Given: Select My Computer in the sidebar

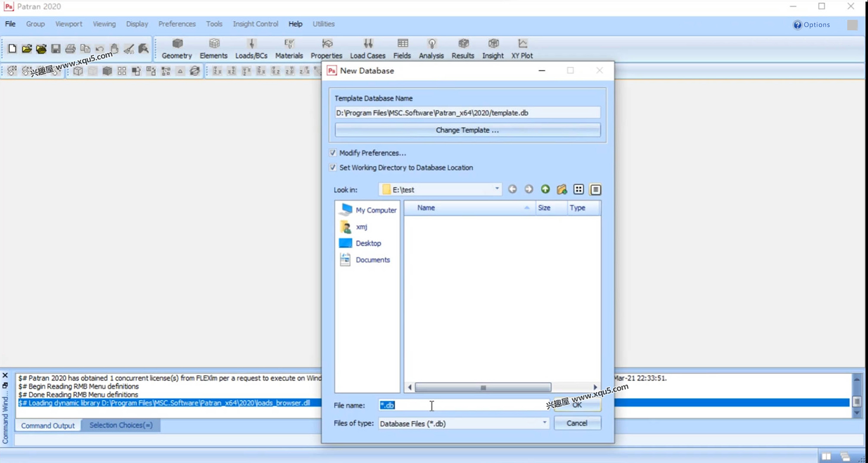Looking at the screenshot, I should click(x=368, y=210).
